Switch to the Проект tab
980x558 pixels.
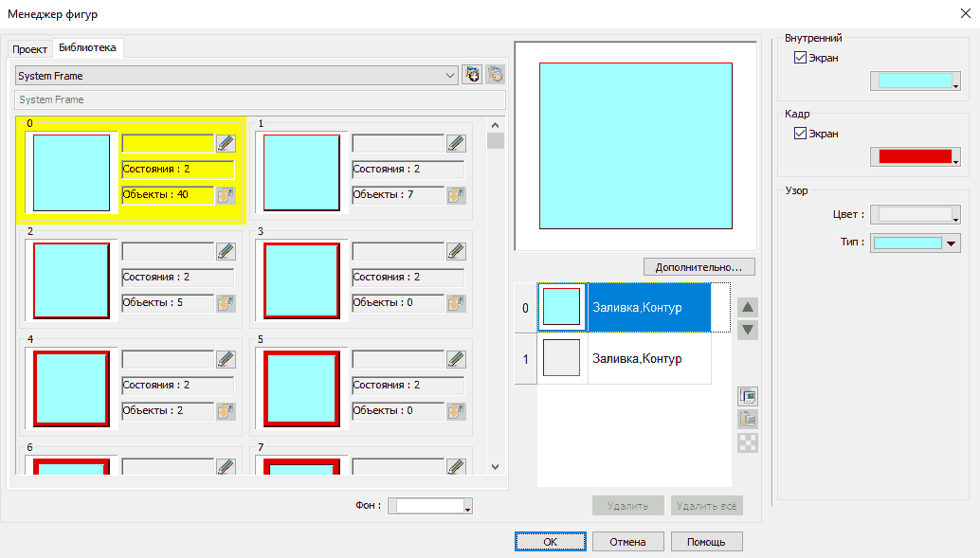29,48
